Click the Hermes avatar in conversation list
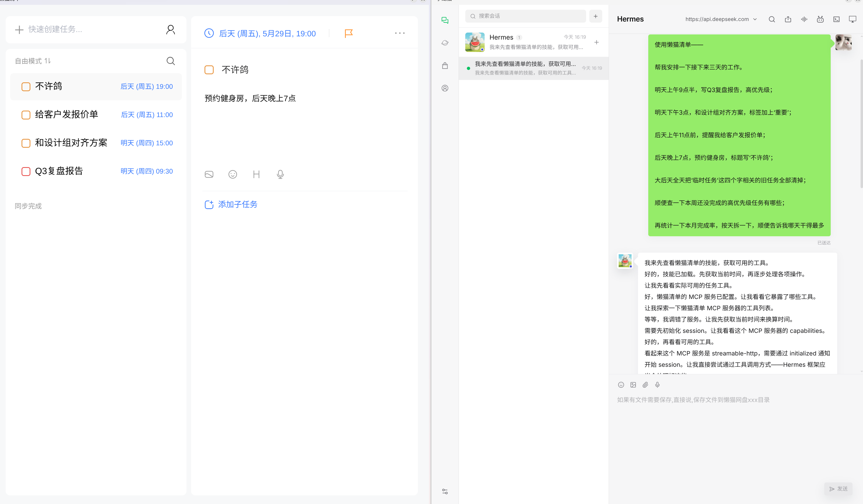Image resolution: width=863 pixels, height=504 pixels. point(475,42)
